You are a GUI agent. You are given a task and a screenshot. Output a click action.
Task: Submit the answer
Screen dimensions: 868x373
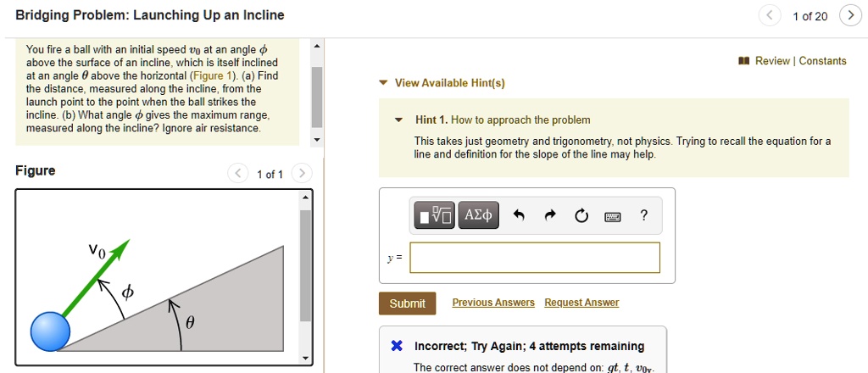pyautogui.click(x=408, y=303)
